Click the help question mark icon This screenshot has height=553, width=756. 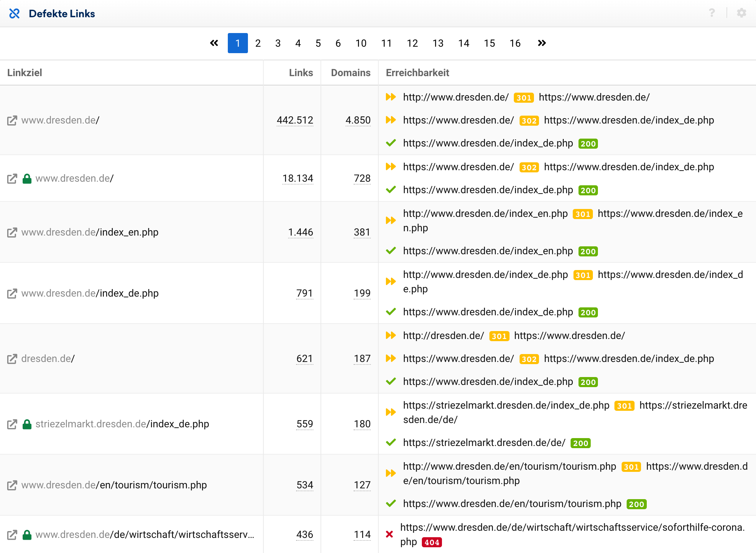(x=712, y=13)
